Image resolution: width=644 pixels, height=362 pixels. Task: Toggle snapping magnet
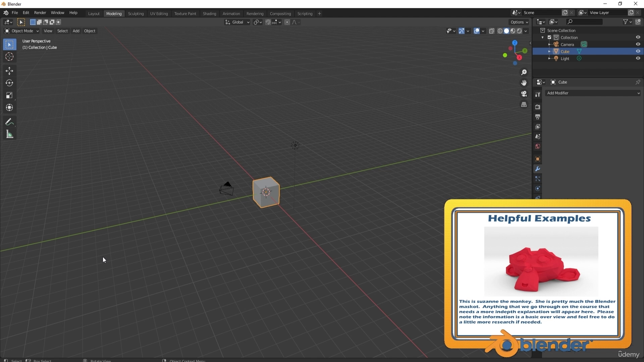[x=268, y=22]
